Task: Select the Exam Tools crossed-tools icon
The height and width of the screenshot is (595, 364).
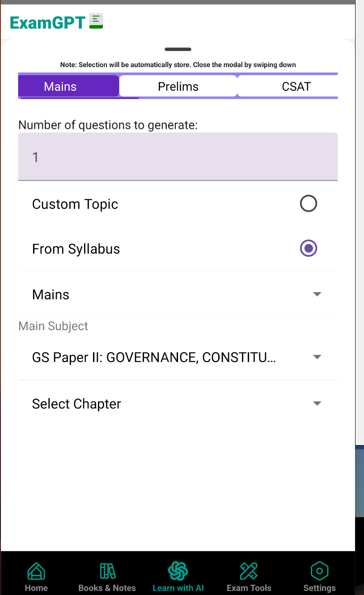Action: pos(249,571)
